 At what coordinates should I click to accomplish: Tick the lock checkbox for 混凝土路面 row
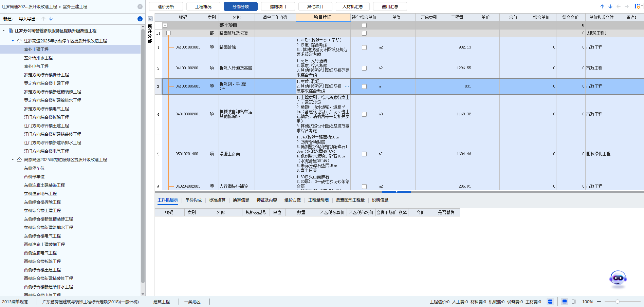click(x=364, y=154)
